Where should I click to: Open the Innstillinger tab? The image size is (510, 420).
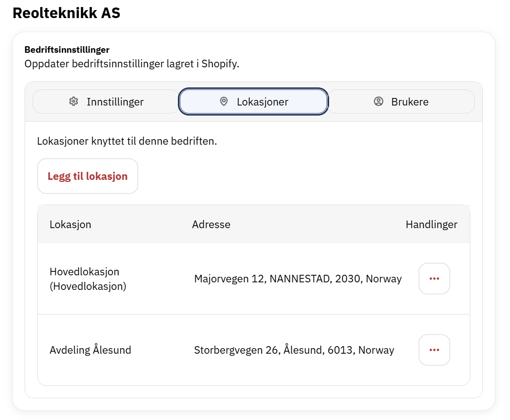(106, 101)
